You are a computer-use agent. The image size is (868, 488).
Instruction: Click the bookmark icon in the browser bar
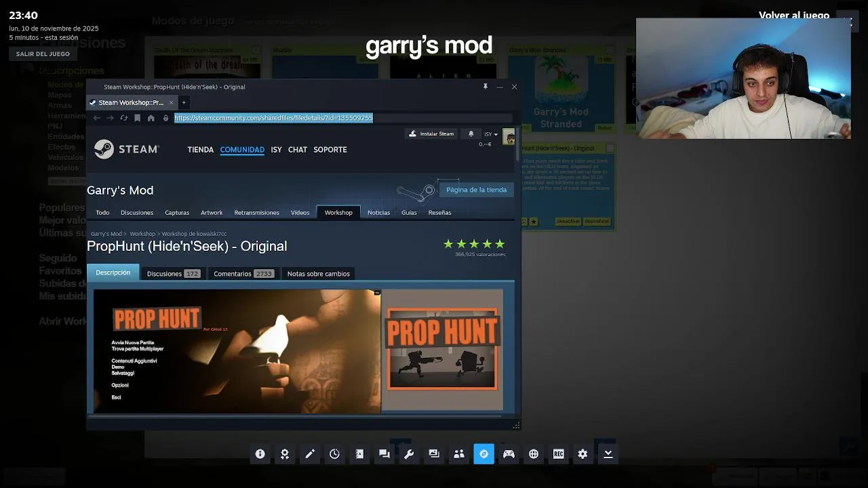(137, 118)
